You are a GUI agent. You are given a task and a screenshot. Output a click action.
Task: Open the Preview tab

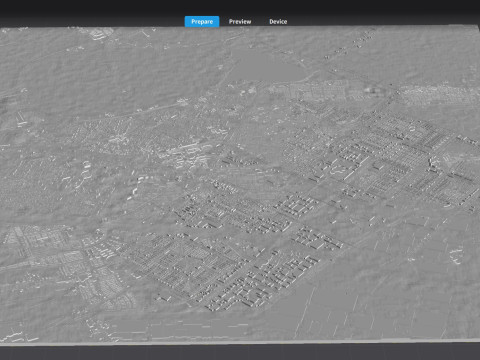(240, 22)
